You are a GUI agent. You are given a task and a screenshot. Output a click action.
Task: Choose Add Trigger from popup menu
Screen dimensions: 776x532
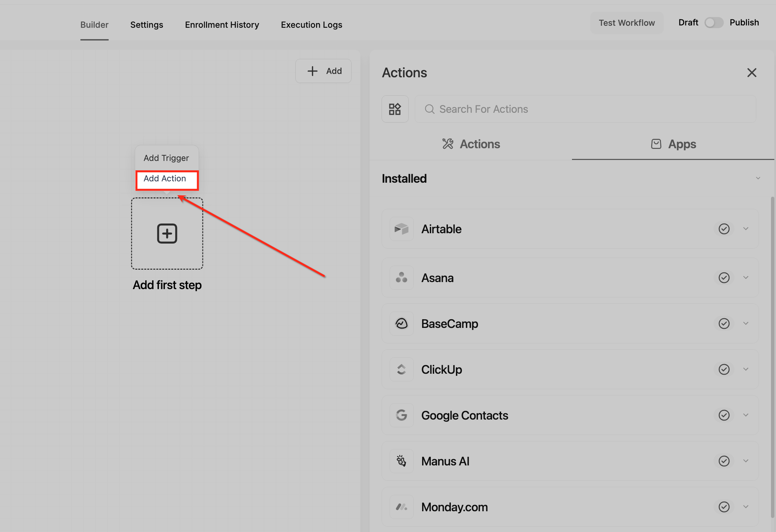pyautogui.click(x=166, y=158)
